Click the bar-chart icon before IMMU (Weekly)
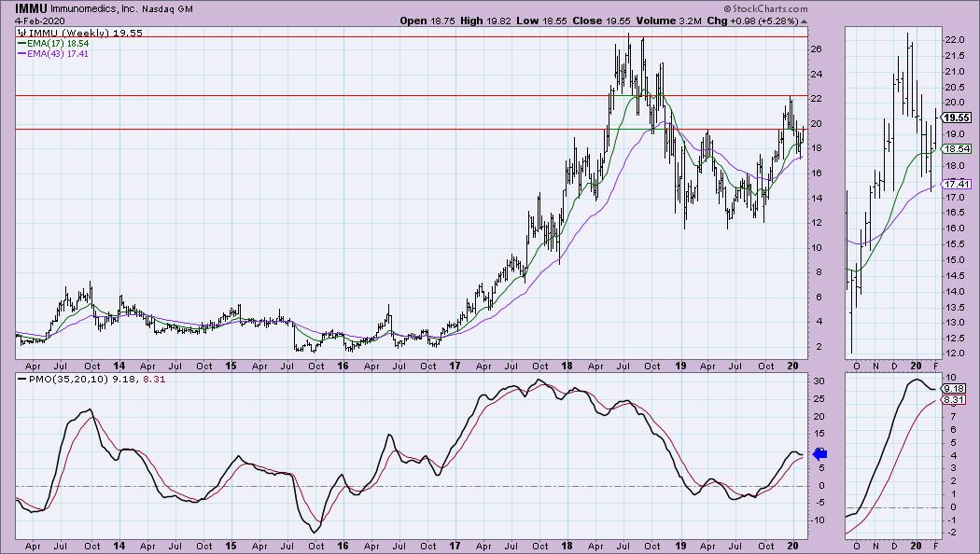Viewport: 980px width, 554px height. (21, 33)
